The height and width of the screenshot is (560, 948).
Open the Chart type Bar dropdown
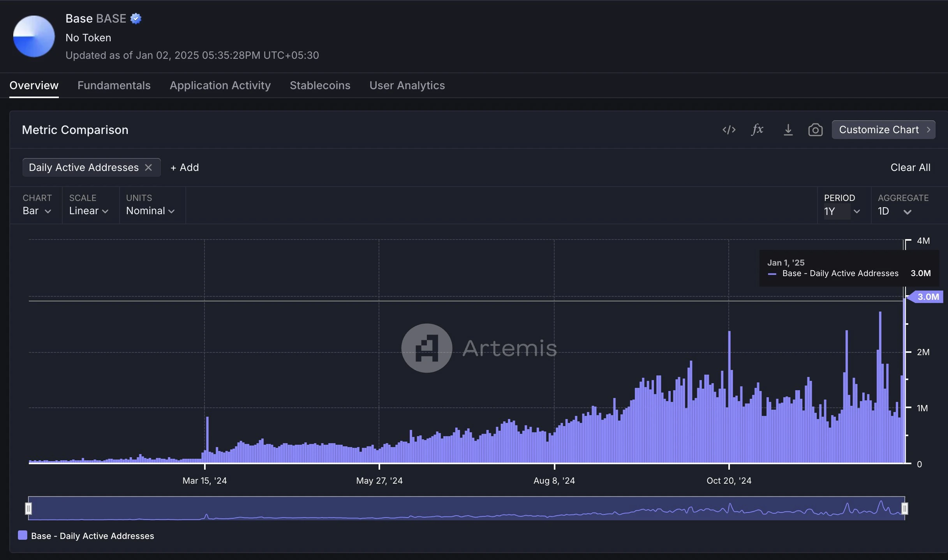tap(37, 211)
